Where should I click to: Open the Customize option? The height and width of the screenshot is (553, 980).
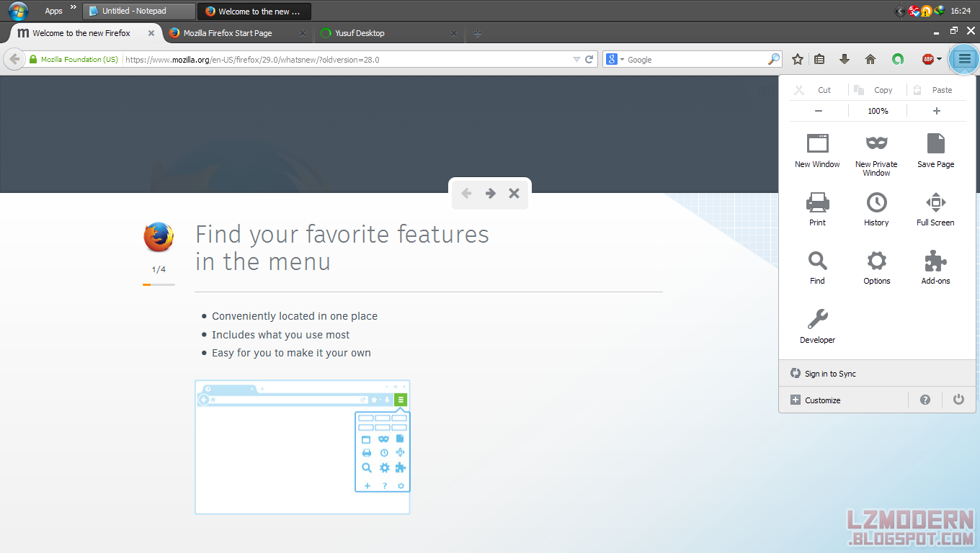coord(816,400)
